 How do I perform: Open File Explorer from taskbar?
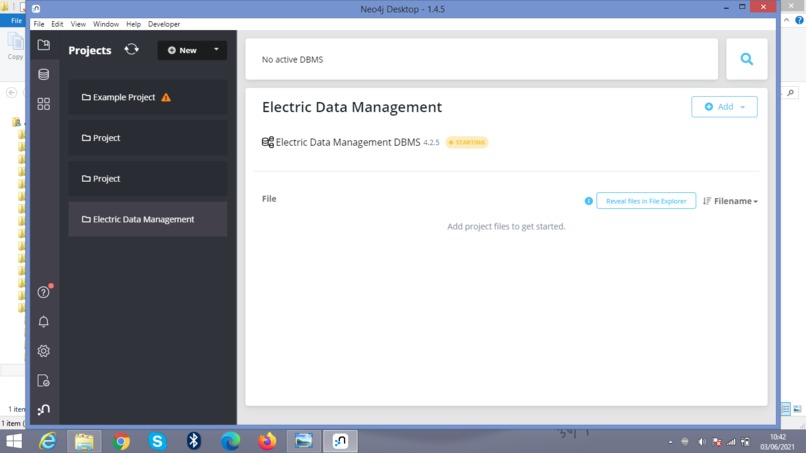[84, 441]
